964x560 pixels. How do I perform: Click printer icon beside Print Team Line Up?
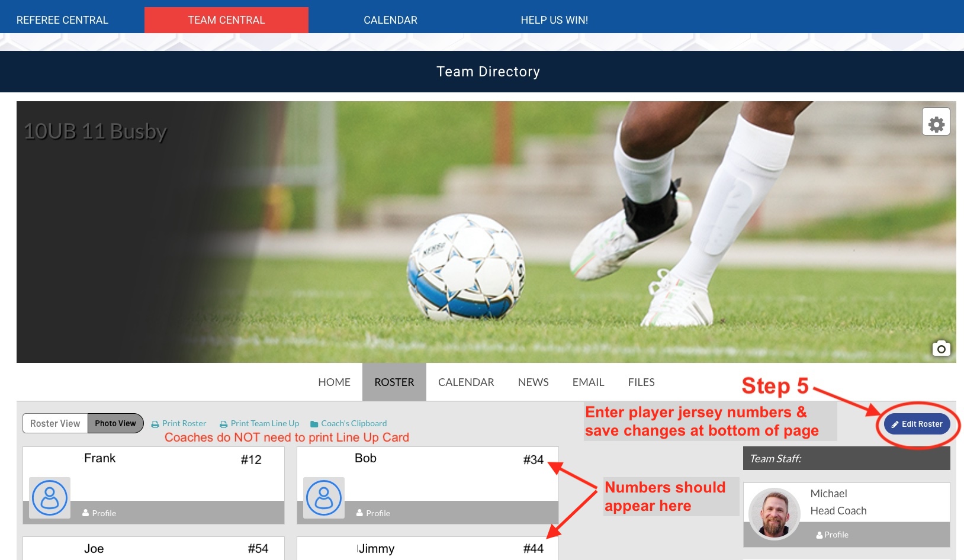tap(224, 424)
